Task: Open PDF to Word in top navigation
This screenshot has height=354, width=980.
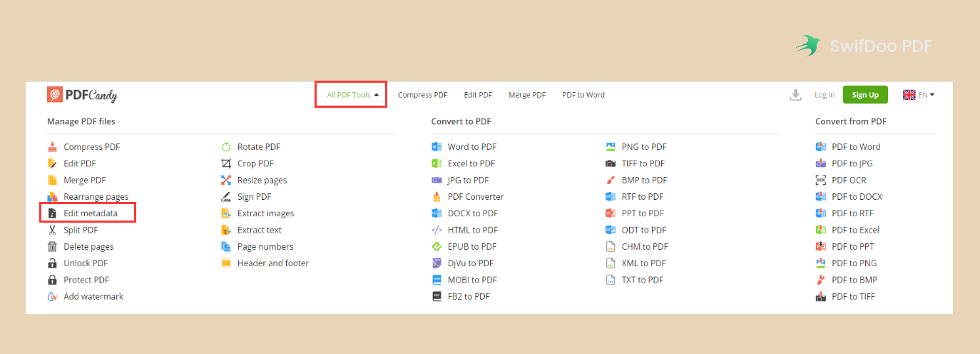Action: 583,95
